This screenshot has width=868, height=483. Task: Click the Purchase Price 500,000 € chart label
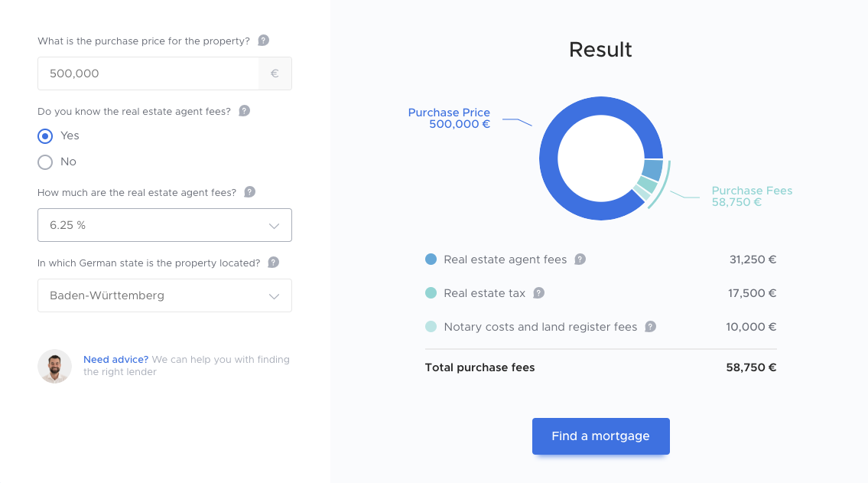[449, 118]
